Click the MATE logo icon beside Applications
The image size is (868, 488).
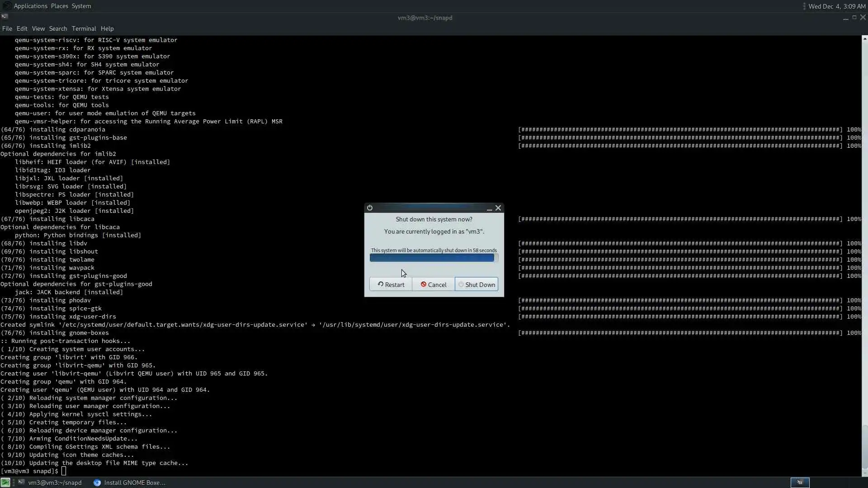7,6
